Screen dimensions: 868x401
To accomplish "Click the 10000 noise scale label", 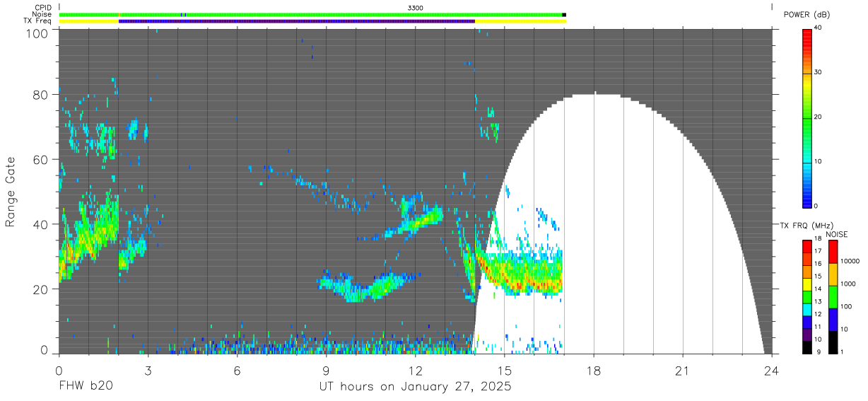I will 850,261.
